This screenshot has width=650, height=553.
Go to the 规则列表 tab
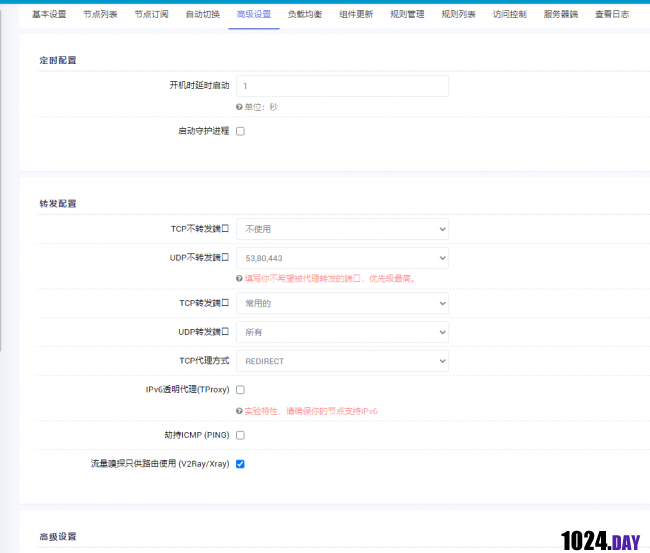pos(458,15)
